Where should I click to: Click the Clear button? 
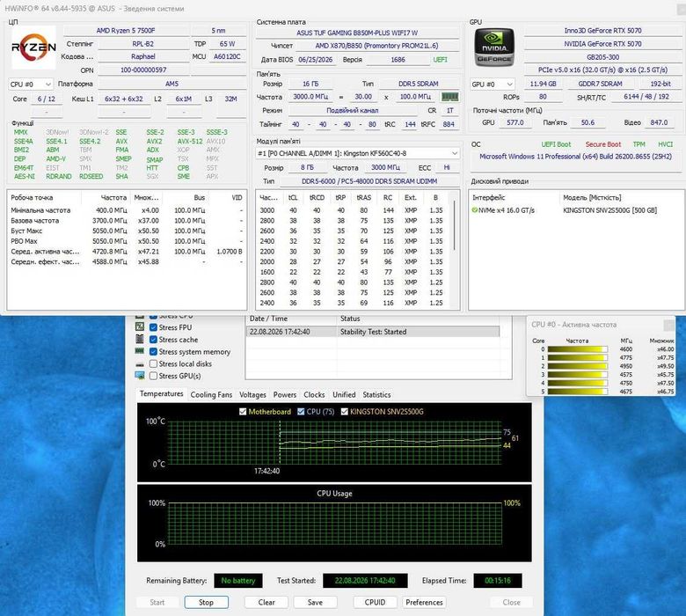tap(266, 602)
